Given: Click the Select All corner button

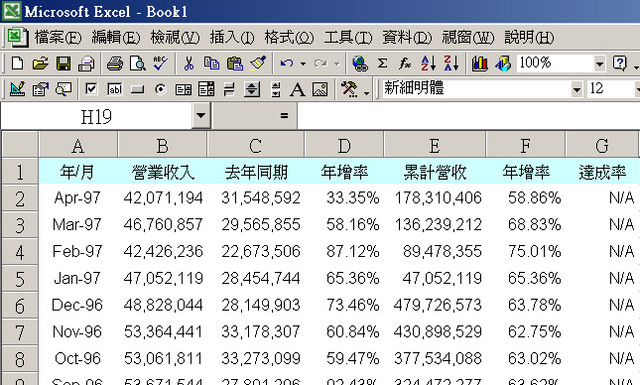Looking at the screenshot, I should pos(20,145).
